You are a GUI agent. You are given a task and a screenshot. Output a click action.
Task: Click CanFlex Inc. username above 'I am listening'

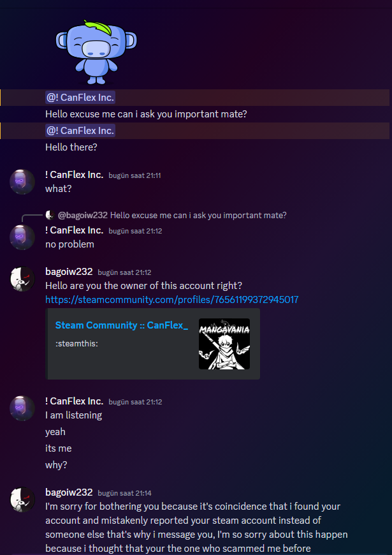[x=75, y=401]
